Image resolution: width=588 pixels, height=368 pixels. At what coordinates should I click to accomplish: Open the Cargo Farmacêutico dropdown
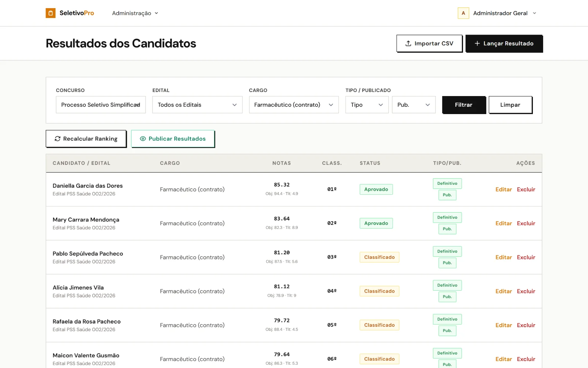pyautogui.click(x=294, y=105)
